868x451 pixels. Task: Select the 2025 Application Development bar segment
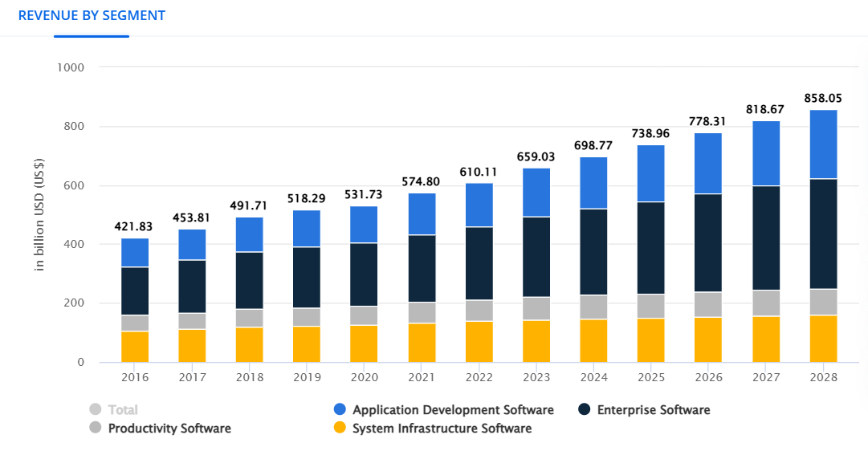[x=651, y=173]
